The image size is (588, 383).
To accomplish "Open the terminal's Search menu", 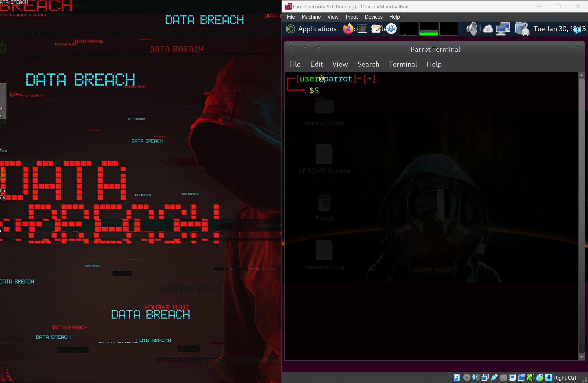I will coord(368,64).
